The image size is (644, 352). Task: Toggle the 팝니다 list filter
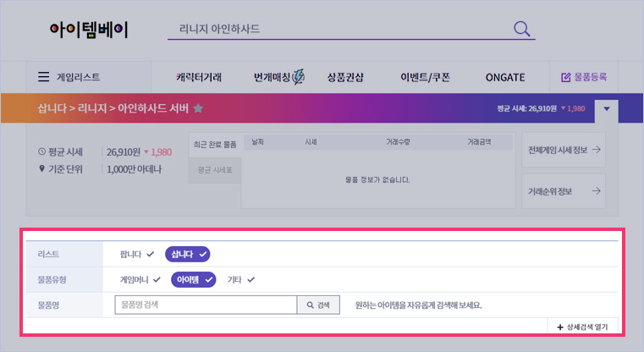point(137,254)
